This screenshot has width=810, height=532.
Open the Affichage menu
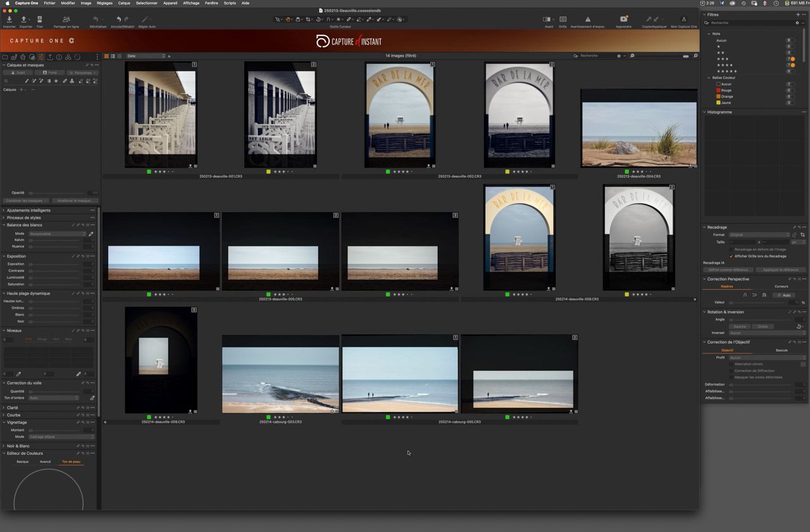[x=191, y=3]
